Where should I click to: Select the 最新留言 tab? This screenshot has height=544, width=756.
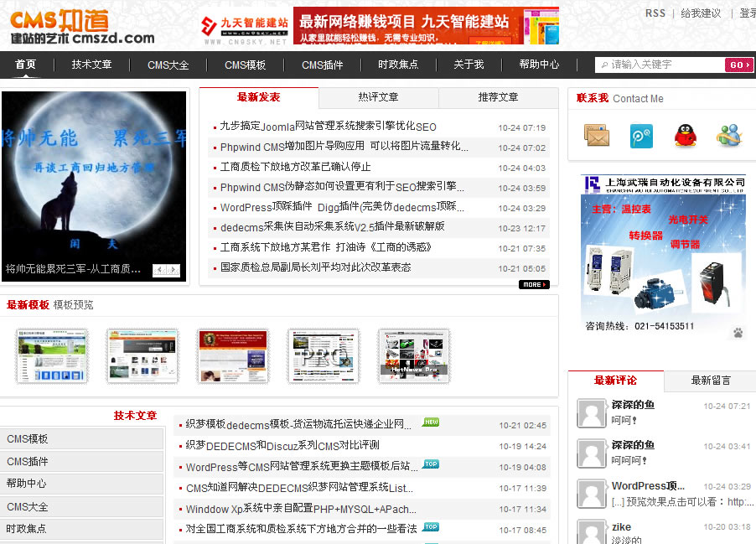click(x=711, y=381)
